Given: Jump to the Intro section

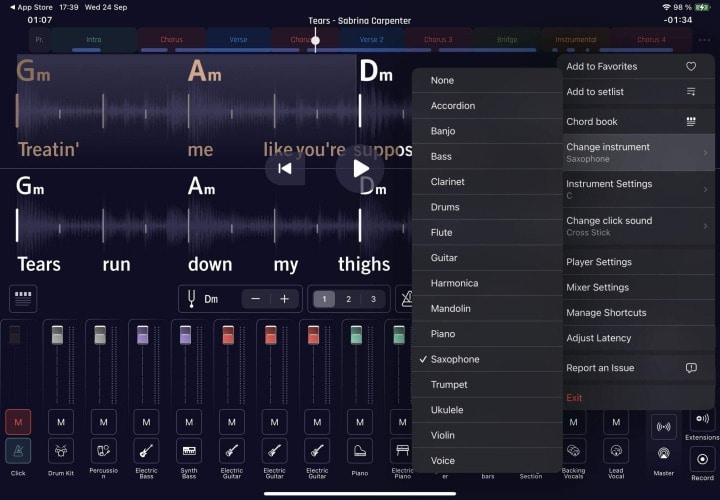Looking at the screenshot, I should (94, 40).
